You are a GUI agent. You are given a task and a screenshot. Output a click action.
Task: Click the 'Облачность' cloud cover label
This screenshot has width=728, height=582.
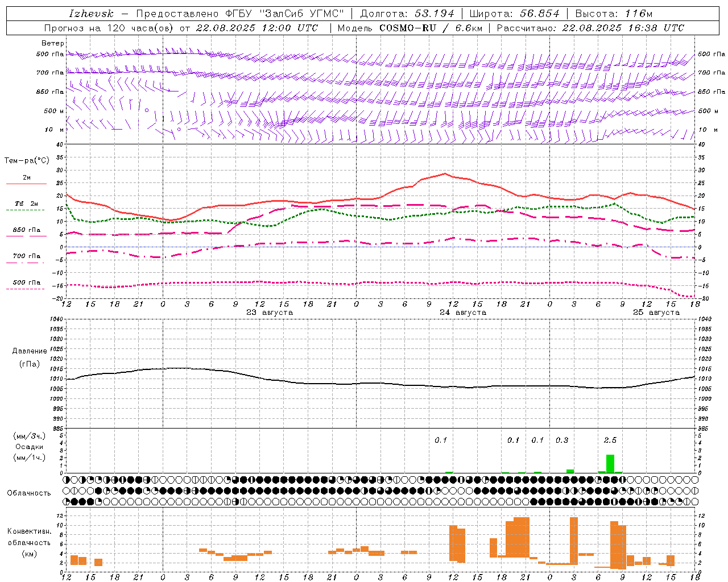pos(29,493)
